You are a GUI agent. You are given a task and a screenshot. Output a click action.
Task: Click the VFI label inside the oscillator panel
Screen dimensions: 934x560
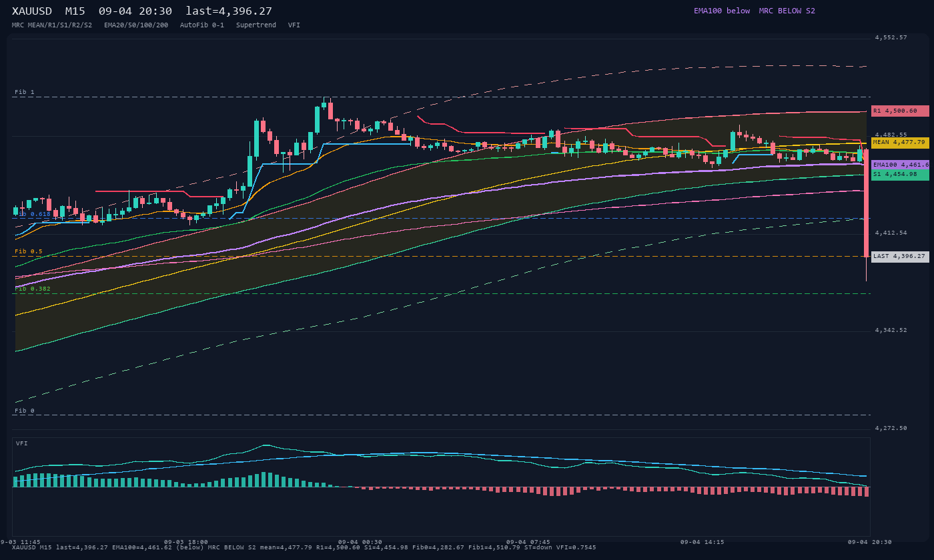pyautogui.click(x=22, y=443)
